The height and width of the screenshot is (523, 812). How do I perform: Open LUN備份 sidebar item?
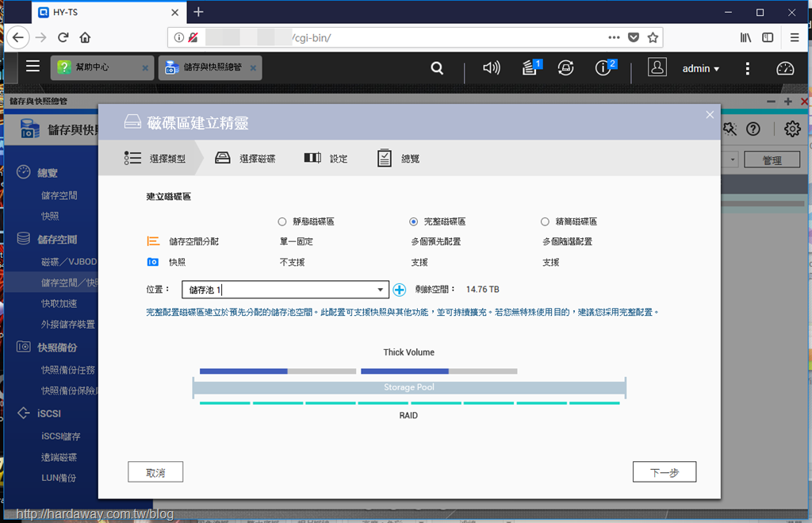(59, 478)
